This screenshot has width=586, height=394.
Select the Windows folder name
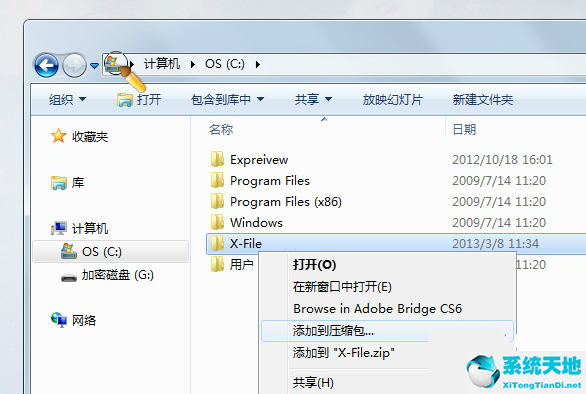click(256, 223)
